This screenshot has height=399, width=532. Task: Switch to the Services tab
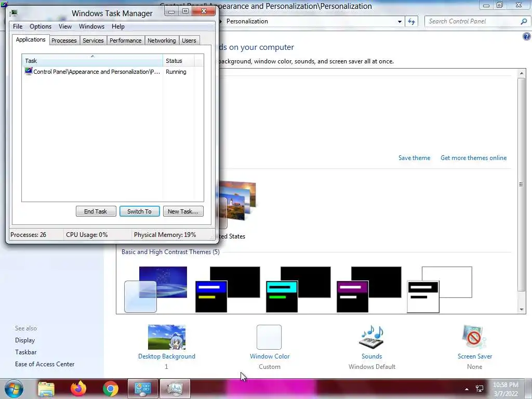(x=93, y=41)
